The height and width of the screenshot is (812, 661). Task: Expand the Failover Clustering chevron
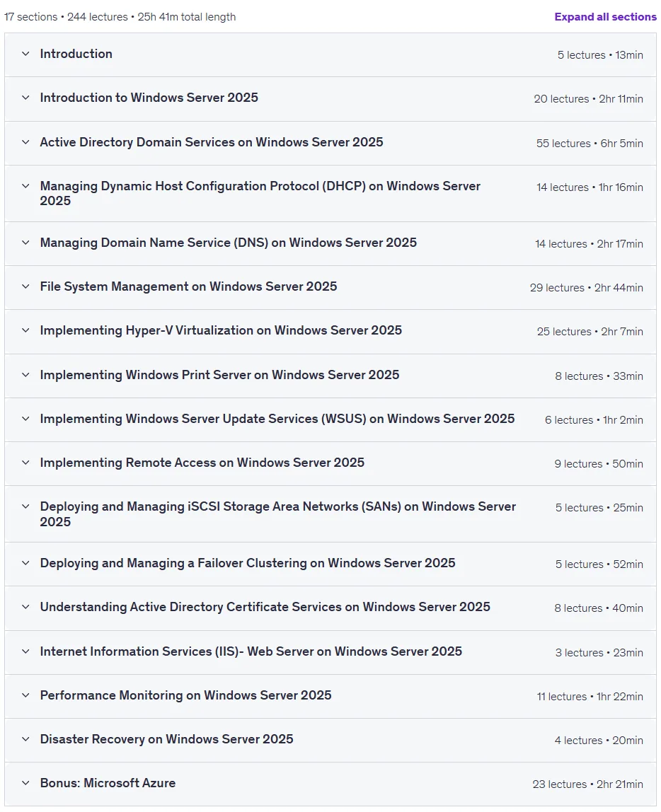pos(25,564)
